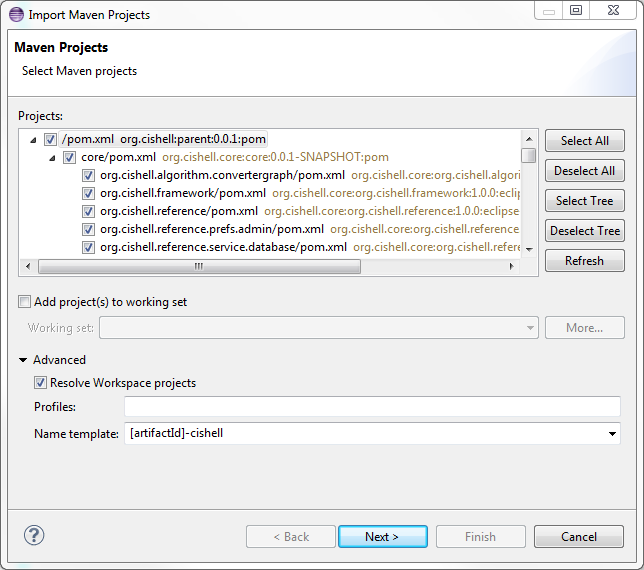The width and height of the screenshot is (644, 570).
Task: Click the horizontal scrollbar thumb in projects list
Action: (x=199, y=267)
